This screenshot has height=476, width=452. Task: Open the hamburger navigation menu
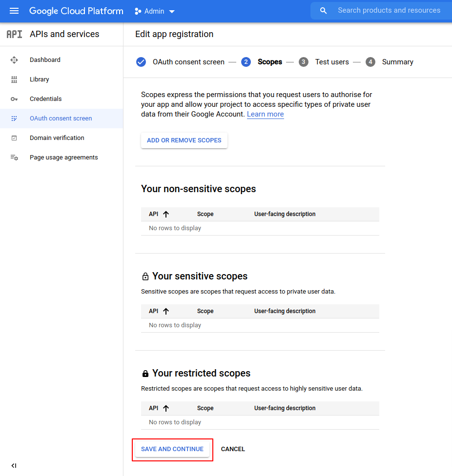(x=14, y=11)
